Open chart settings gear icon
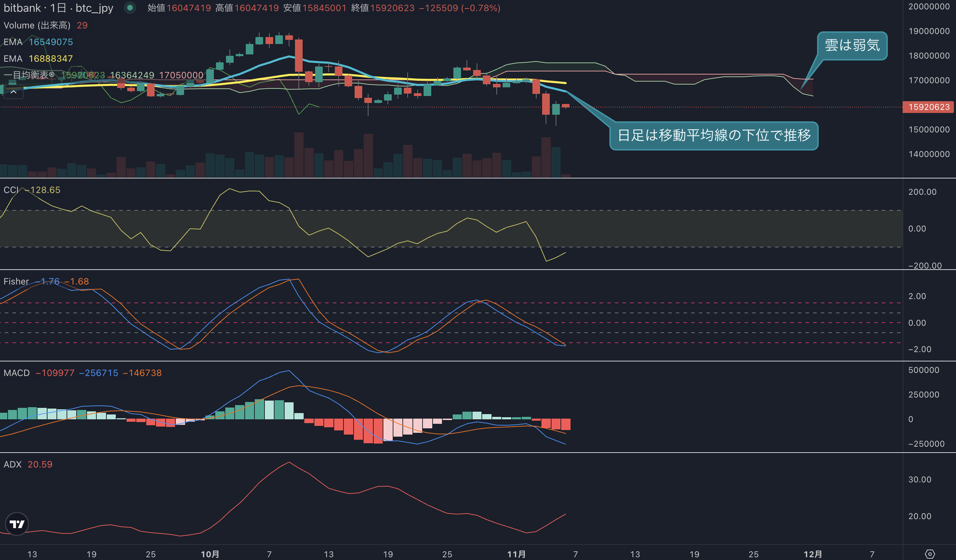This screenshot has width=956, height=560. tap(929, 554)
